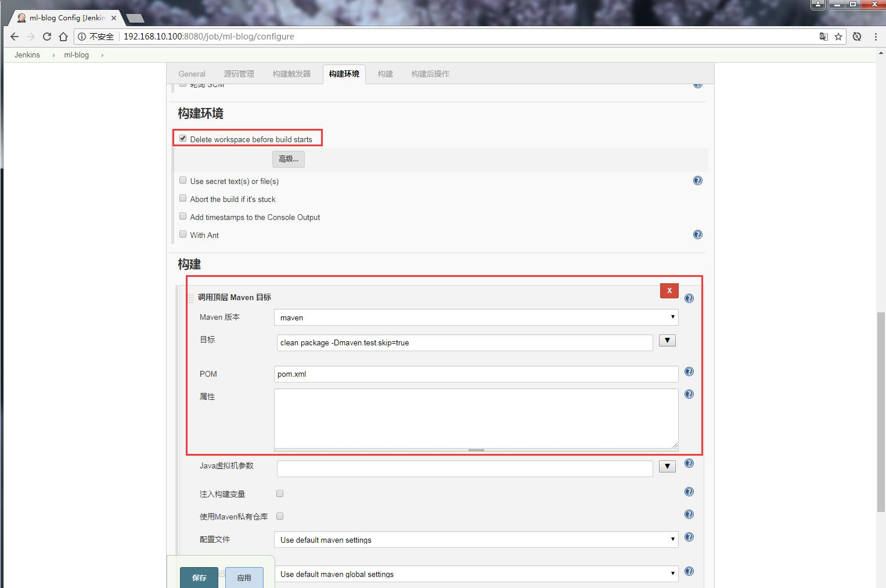Click the drag handle of Maven build step
Viewport: 886px width, 588px height.
pos(190,298)
